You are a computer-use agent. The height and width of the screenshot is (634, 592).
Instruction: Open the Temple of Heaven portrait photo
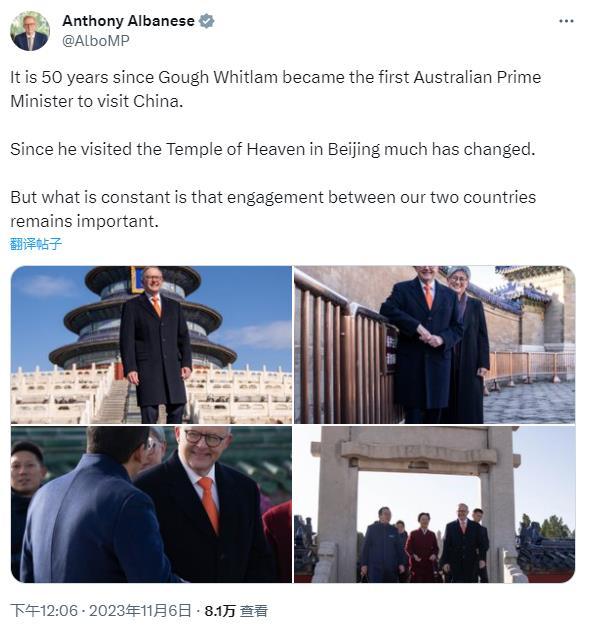151,344
